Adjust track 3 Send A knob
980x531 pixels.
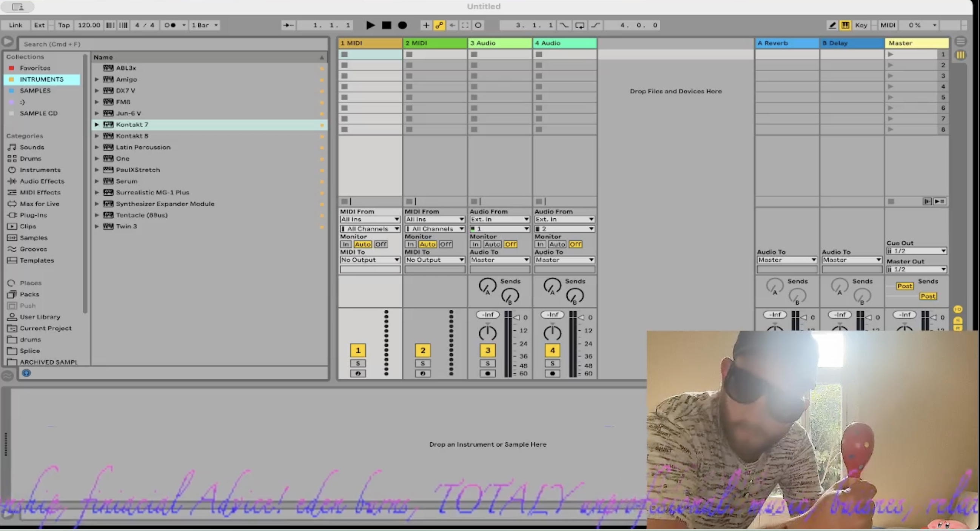point(487,285)
